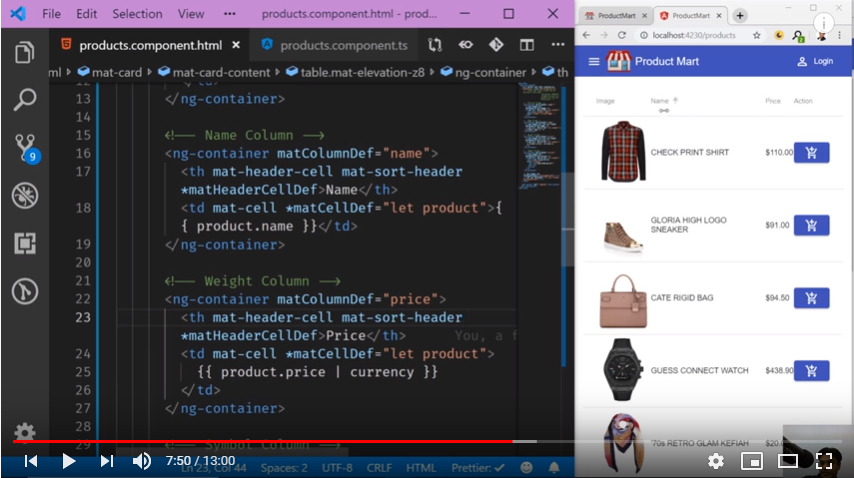Open the Explorer view in the VS Code activity bar

25,52
